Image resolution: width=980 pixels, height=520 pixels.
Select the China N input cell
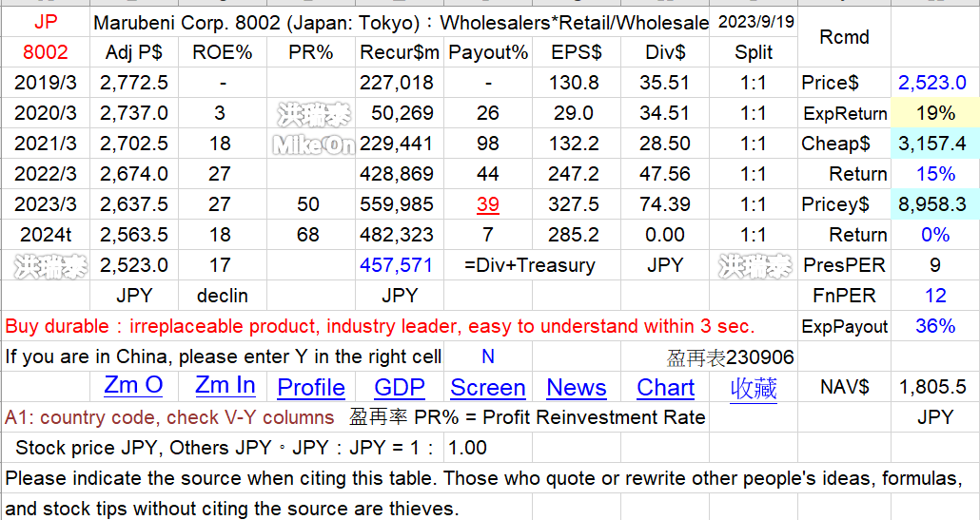pos(487,356)
